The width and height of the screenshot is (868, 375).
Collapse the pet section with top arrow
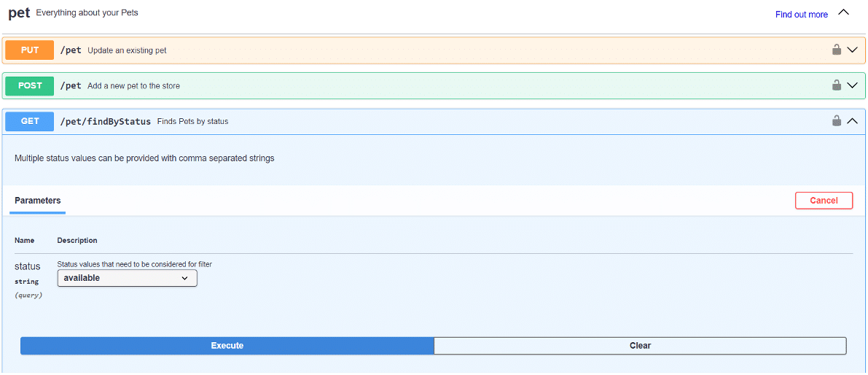pos(844,12)
